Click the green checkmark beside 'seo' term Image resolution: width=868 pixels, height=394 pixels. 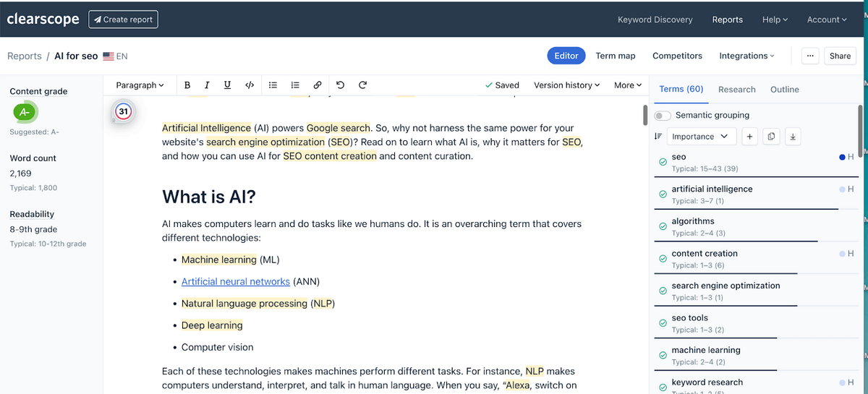click(663, 163)
